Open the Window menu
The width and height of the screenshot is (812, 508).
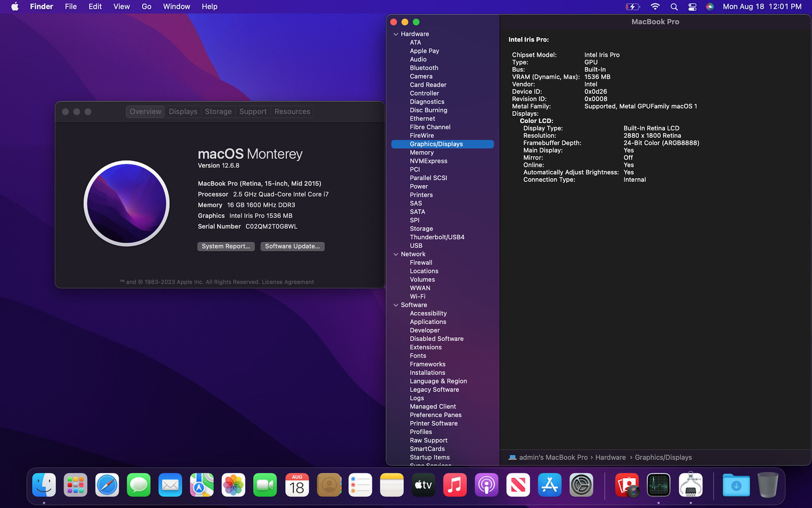pyautogui.click(x=176, y=7)
